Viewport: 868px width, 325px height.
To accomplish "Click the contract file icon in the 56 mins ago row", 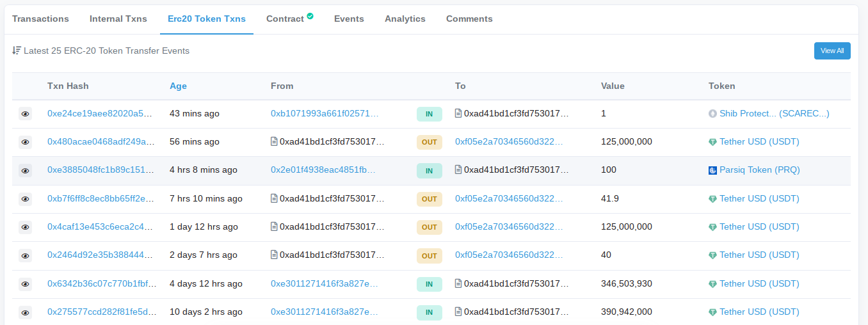I will 274,142.
